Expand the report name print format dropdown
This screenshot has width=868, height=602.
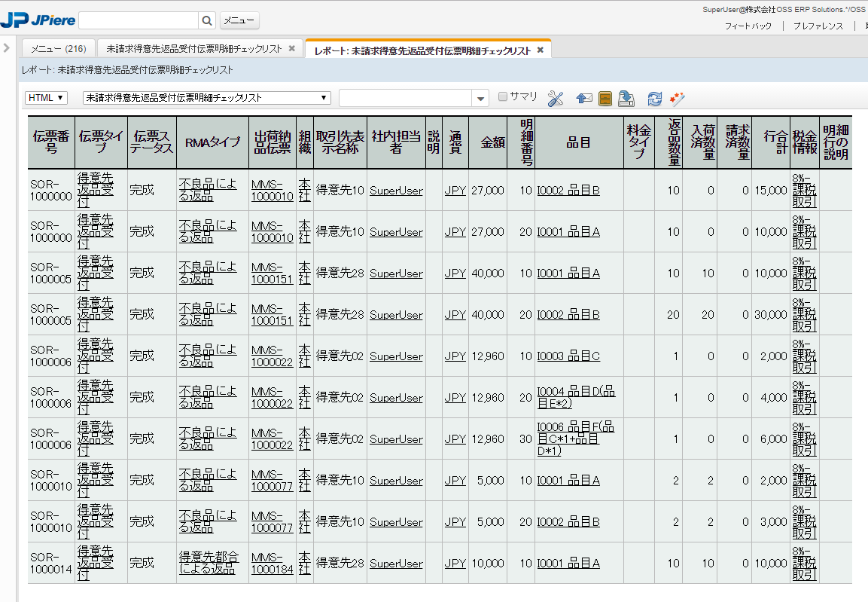[x=207, y=98]
